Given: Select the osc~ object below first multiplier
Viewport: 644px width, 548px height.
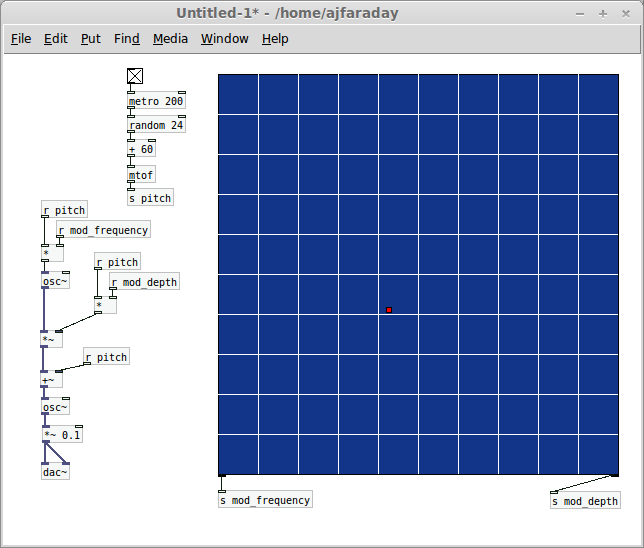Looking at the screenshot, I should pos(55,281).
